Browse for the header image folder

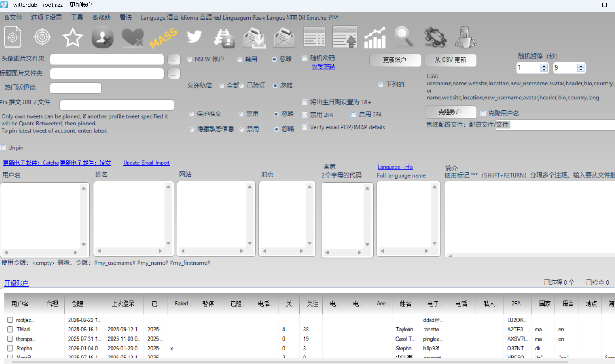coord(174,74)
